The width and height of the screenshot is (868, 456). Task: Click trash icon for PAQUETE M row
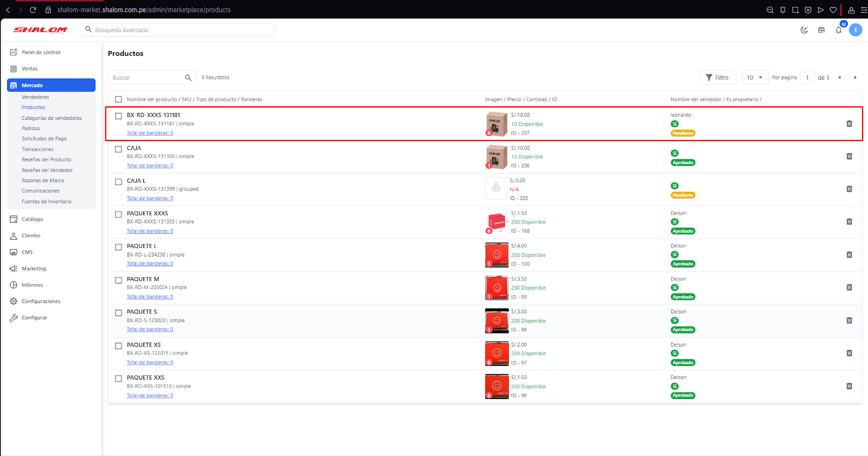[x=849, y=287]
